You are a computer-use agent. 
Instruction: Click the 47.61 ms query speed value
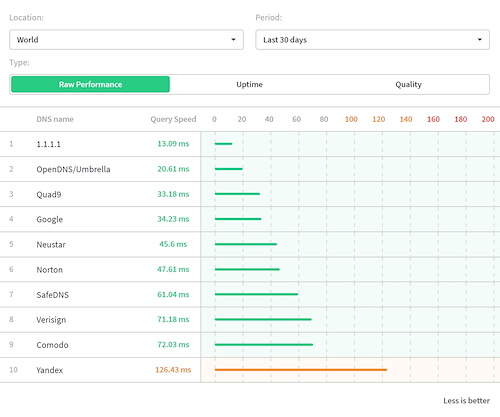[173, 269]
